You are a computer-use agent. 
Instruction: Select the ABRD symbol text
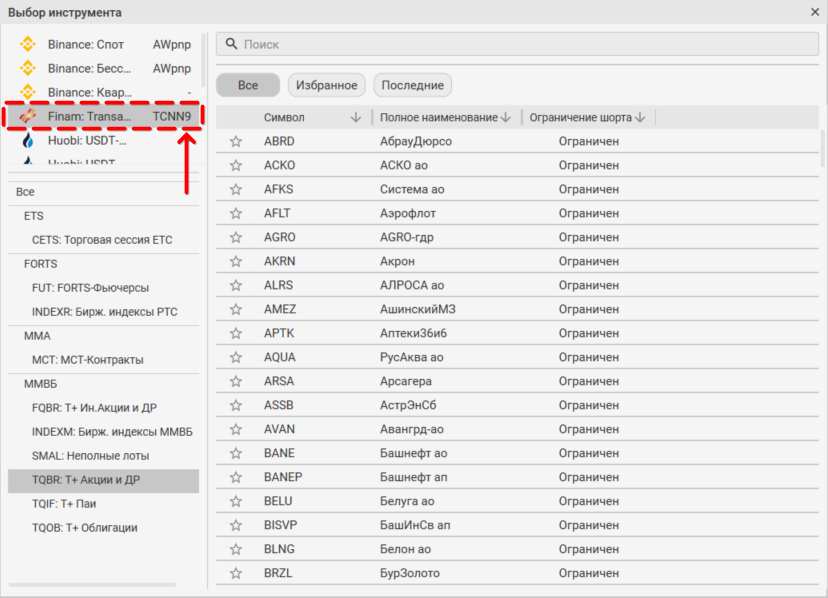tap(279, 141)
